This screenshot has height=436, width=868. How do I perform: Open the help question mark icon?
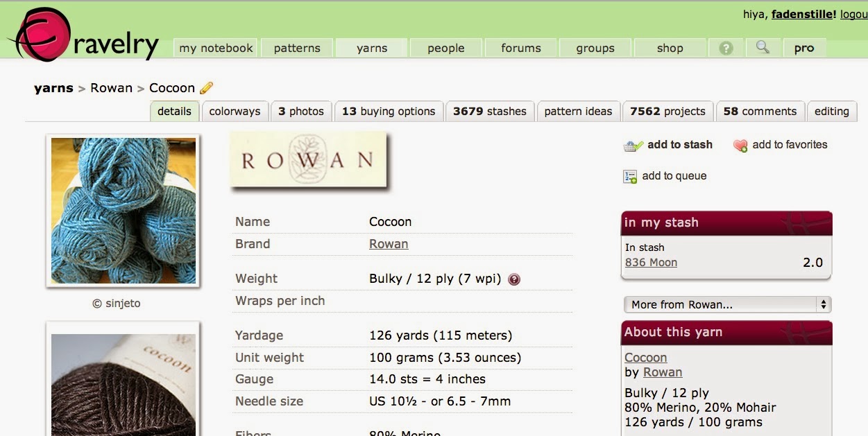click(726, 48)
